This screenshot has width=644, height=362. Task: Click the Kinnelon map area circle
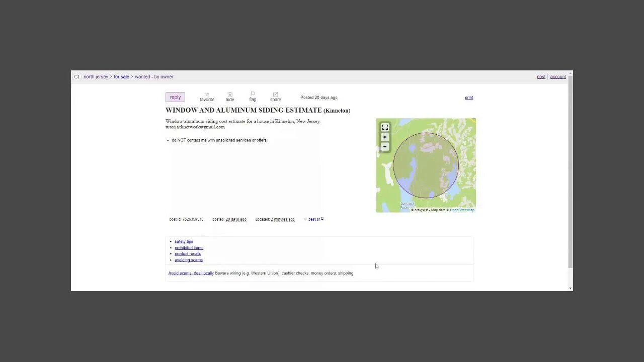point(426,165)
